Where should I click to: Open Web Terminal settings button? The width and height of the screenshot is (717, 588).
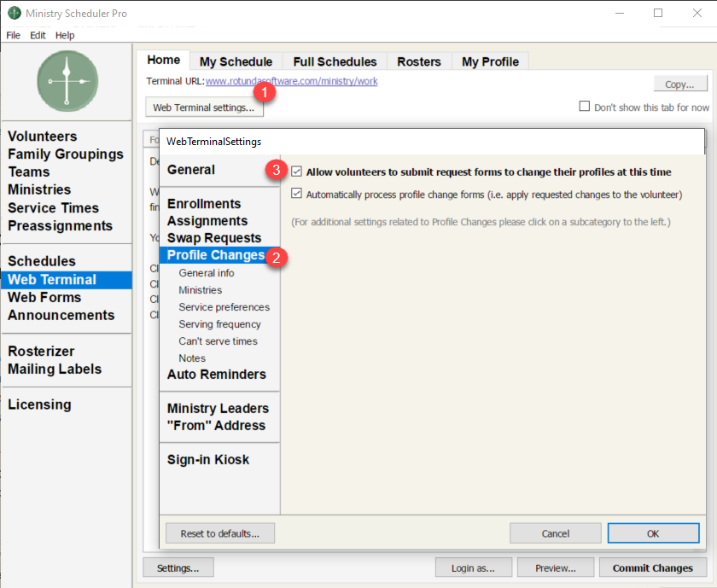coord(203,108)
